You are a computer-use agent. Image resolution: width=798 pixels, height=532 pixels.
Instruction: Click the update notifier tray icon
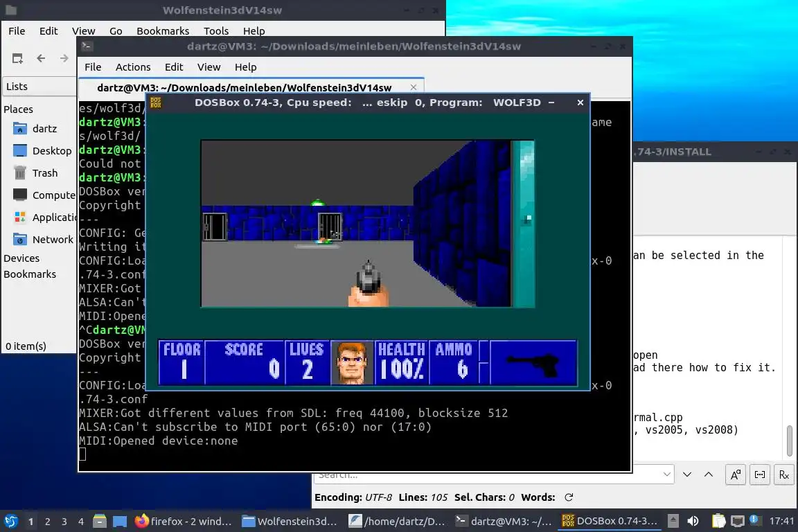755,520
